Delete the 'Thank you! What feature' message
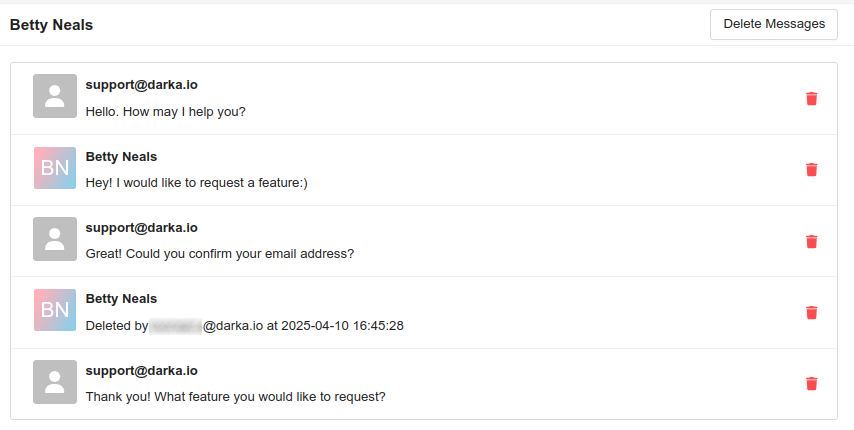Screen dimensions: 854x430 pos(811,383)
